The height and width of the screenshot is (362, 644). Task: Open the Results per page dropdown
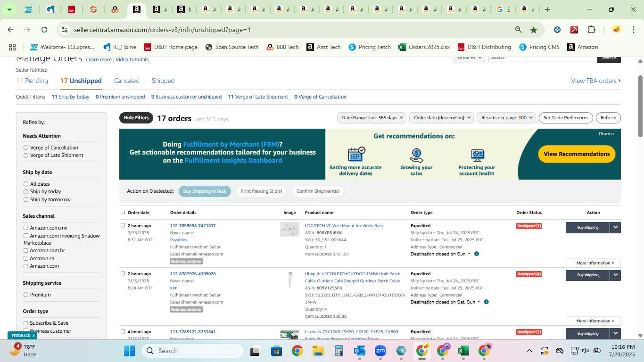click(x=506, y=118)
